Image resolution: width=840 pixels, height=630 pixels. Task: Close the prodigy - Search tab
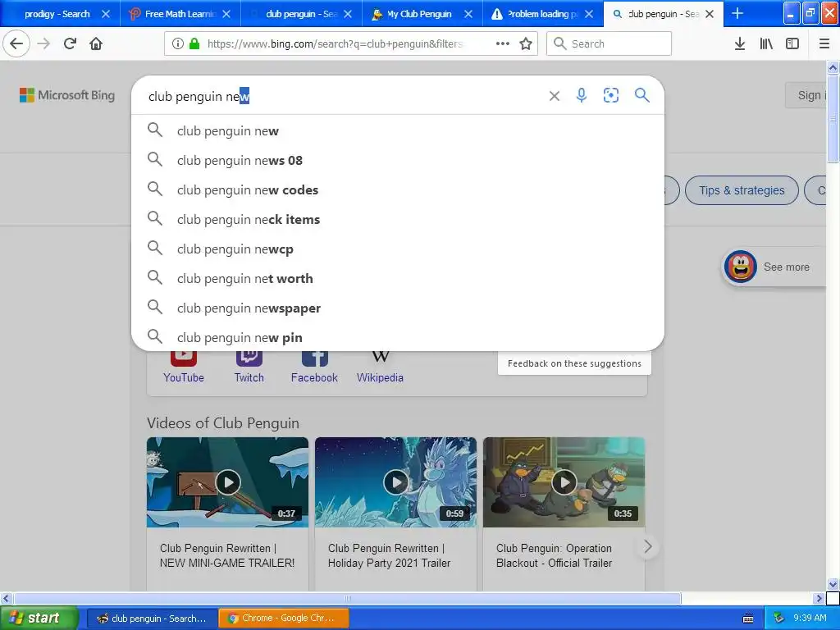[106, 14]
